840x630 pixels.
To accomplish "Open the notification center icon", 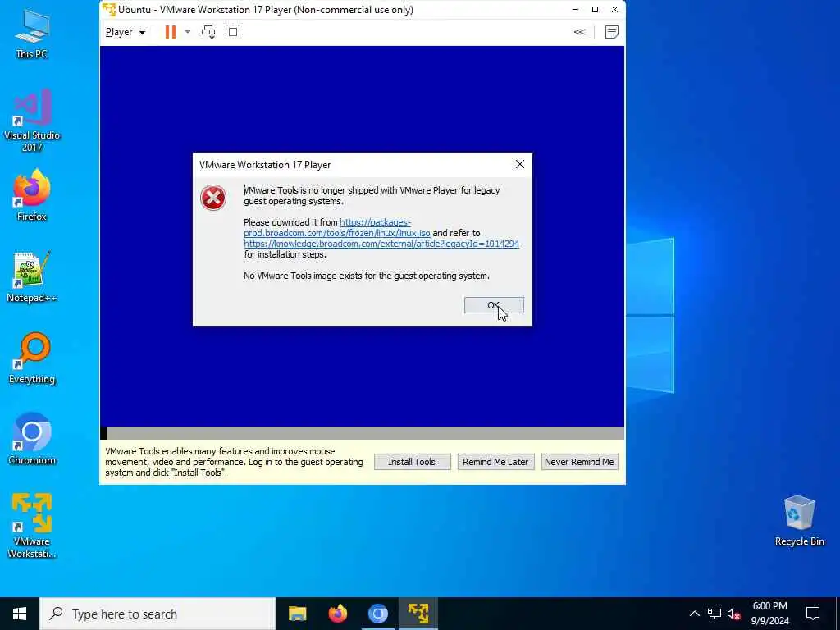I will tap(813, 614).
